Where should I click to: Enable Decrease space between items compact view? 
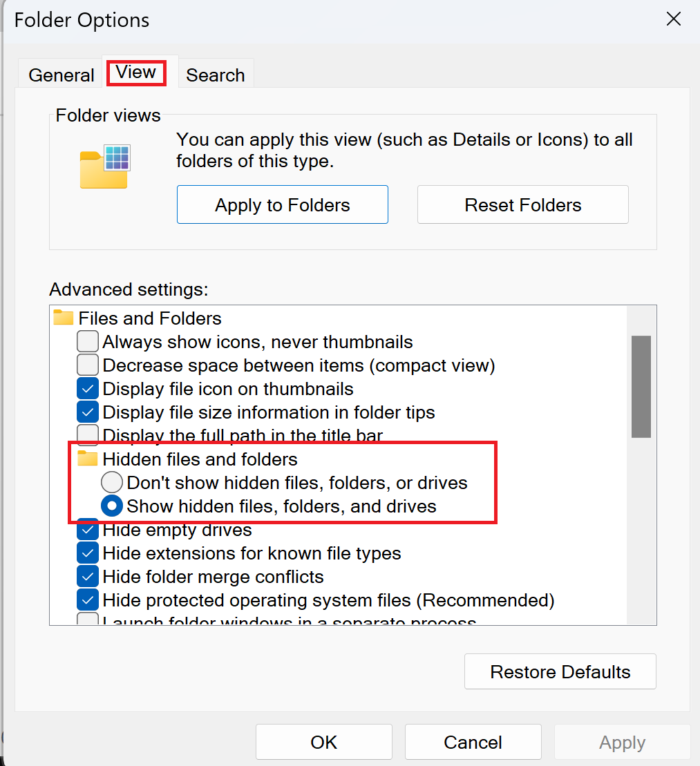87,365
